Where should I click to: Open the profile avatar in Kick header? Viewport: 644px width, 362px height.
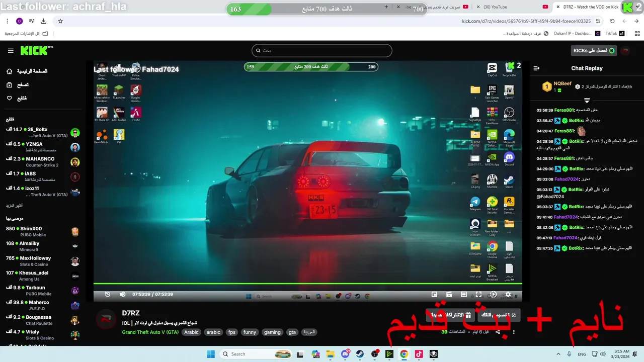pos(625,50)
